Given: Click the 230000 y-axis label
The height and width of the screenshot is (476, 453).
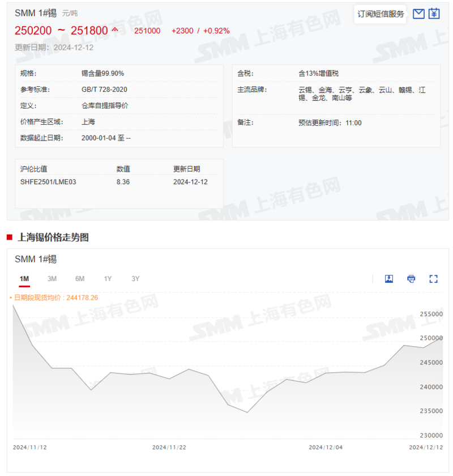Looking at the screenshot, I should coord(431,435).
